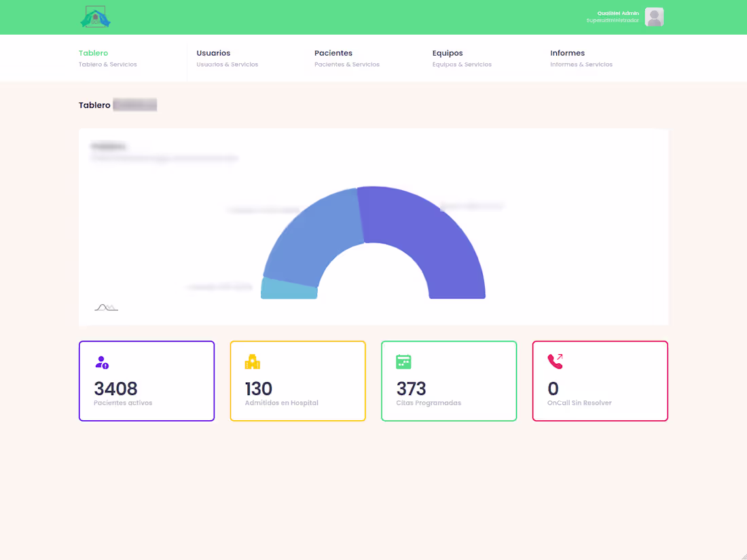
Task: Click the 3408 Pacientes activos card
Action: pos(147,381)
